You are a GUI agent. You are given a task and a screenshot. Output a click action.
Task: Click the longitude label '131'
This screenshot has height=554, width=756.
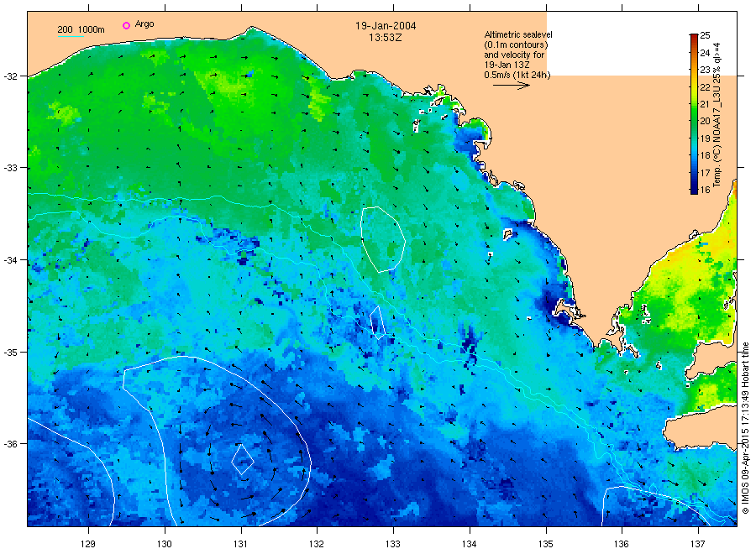pos(240,545)
